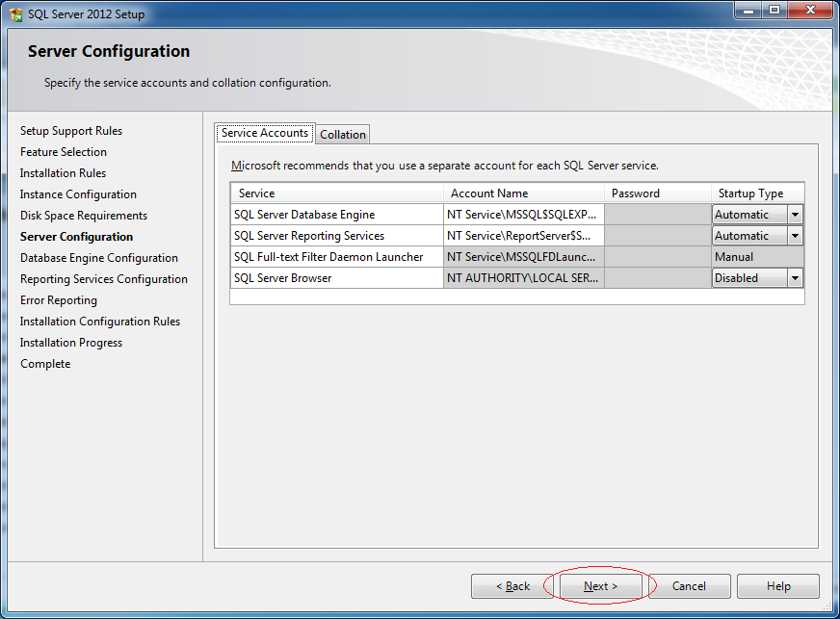Go Back to the previous setup page
The width and height of the screenshot is (840, 619).
512,586
